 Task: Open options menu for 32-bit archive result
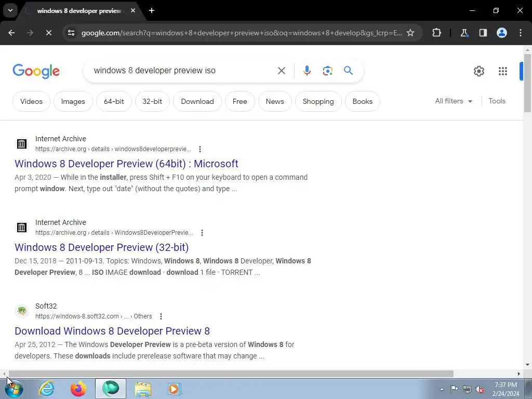202,233
